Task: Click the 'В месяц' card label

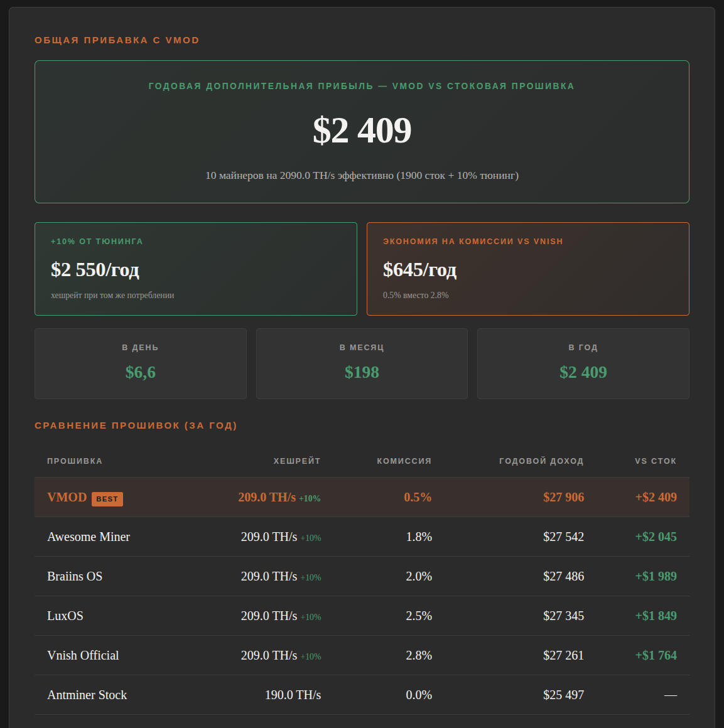Action: pyautogui.click(x=362, y=347)
